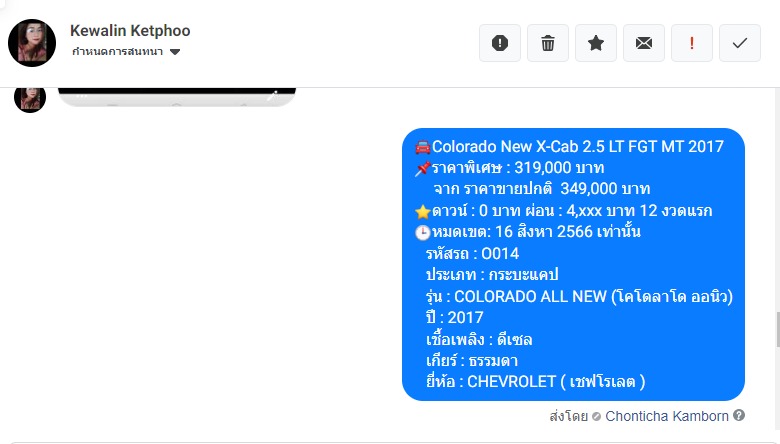Click the clock emoji beside หมดเขต line
The width and height of the screenshot is (780, 444).
tap(423, 233)
